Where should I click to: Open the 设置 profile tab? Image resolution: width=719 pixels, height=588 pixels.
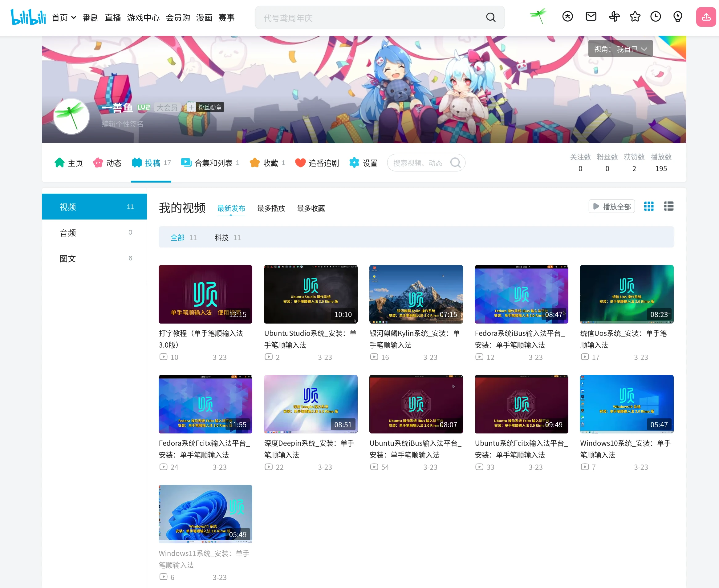(x=364, y=163)
